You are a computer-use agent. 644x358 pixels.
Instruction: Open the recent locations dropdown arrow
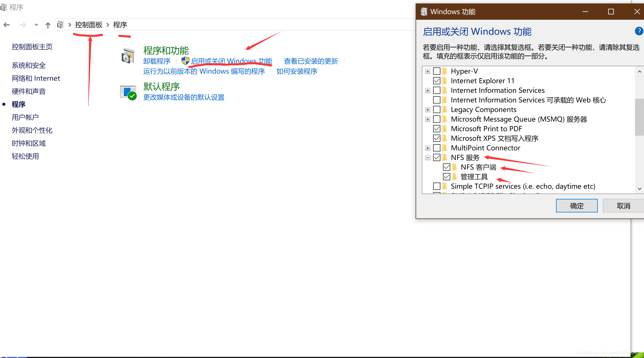(36, 25)
